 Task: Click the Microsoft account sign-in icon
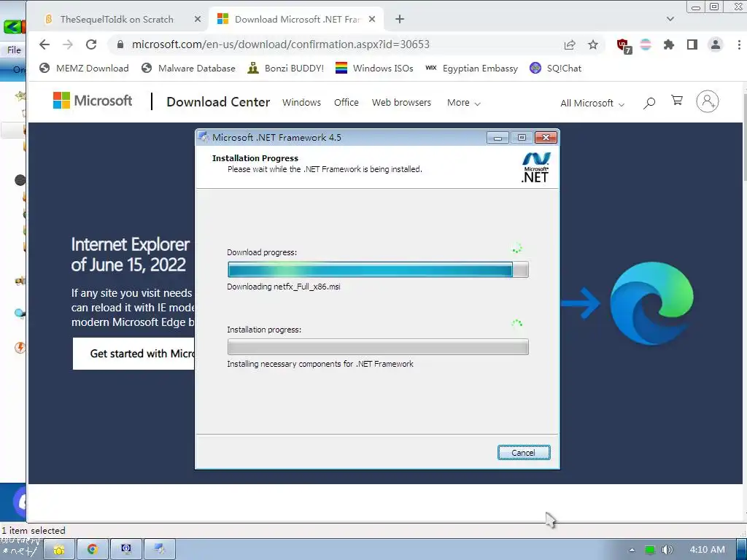[x=708, y=101]
